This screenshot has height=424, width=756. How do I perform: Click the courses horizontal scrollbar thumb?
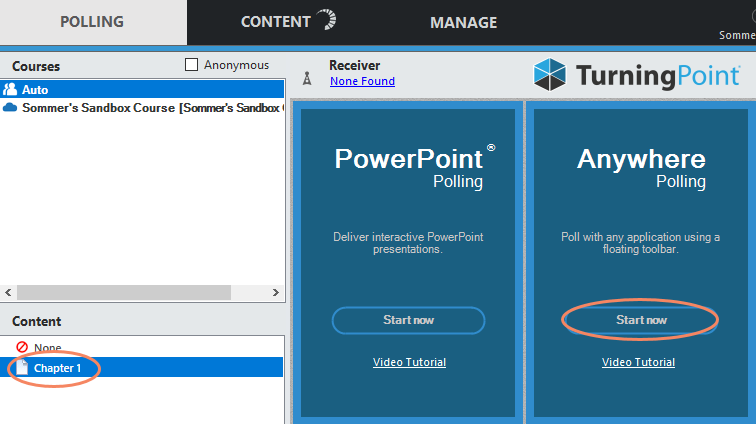[124, 292]
